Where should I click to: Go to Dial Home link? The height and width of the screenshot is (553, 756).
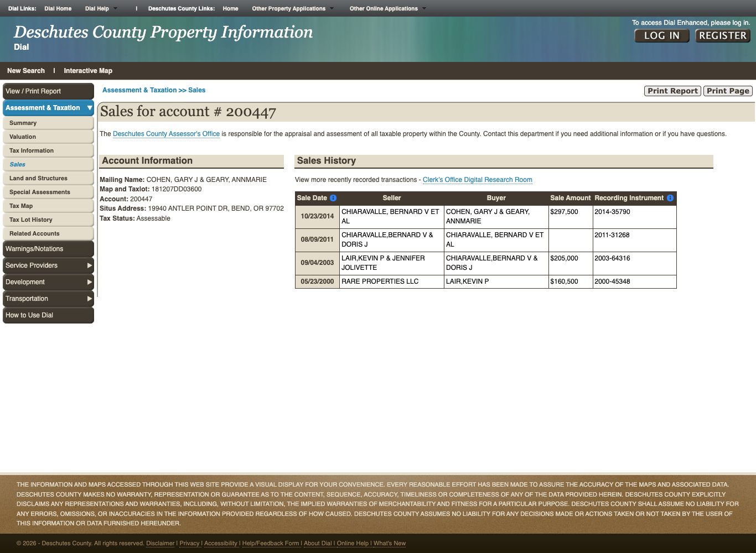(x=58, y=9)
